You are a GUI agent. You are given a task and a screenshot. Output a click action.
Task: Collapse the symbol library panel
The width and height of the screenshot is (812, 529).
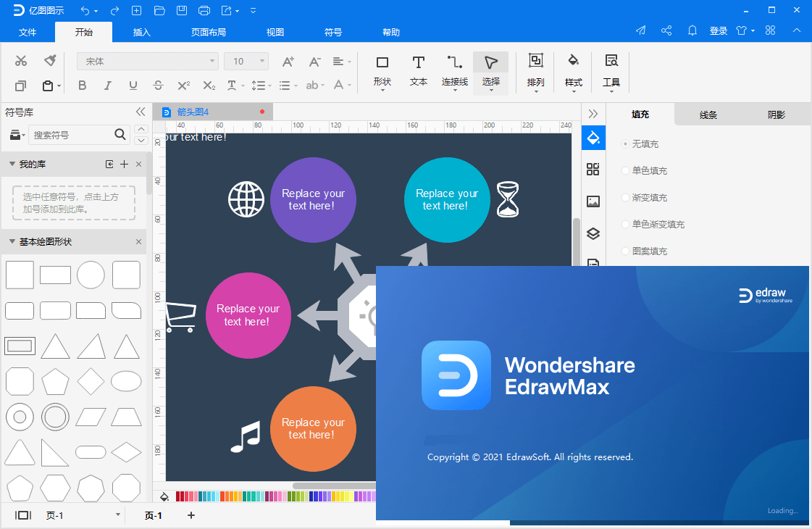[141, 112]
